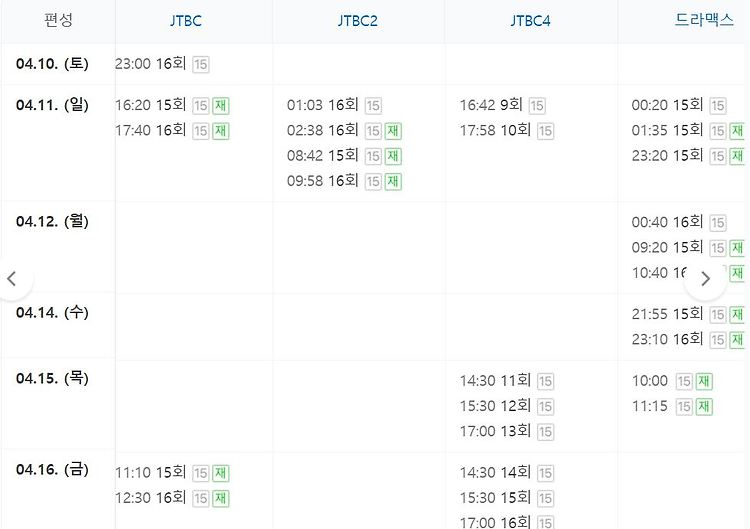
Task: Open the JTBC channel link
Action: point(186,21)
